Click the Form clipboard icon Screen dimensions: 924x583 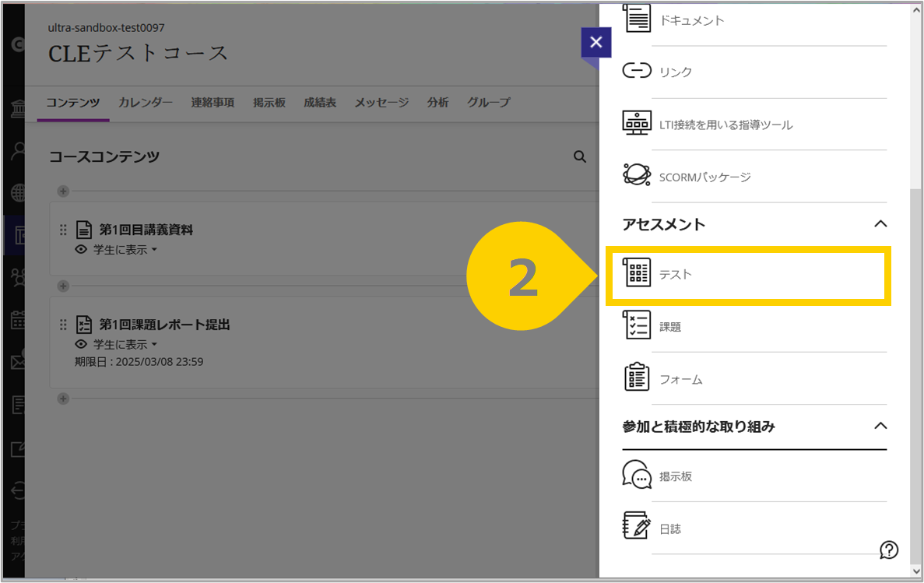(637, 377)
